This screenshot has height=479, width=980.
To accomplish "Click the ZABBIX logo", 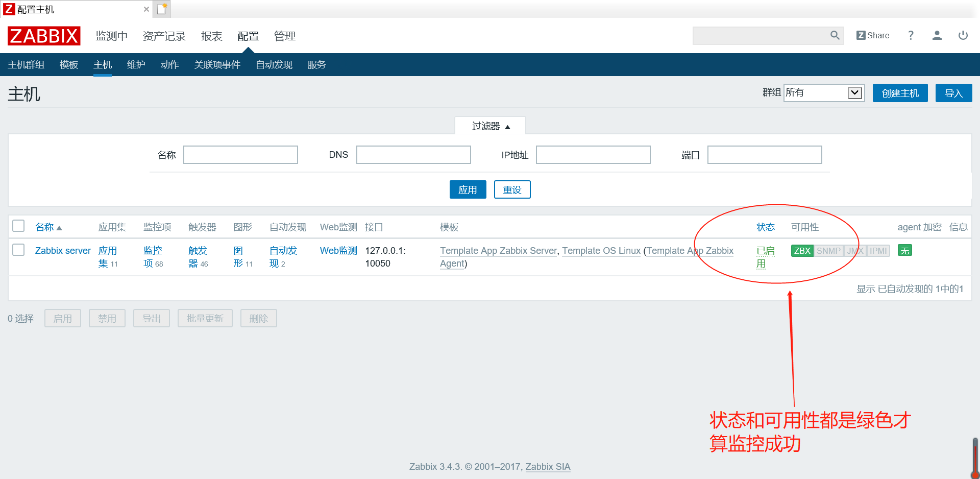I will pos(44,36).
